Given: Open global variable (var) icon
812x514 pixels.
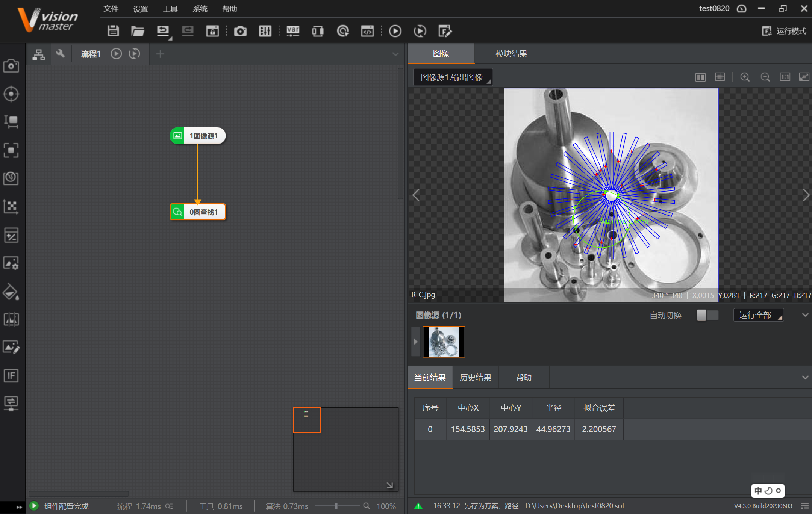Looking at the screenshot, I should pos(293,31).
